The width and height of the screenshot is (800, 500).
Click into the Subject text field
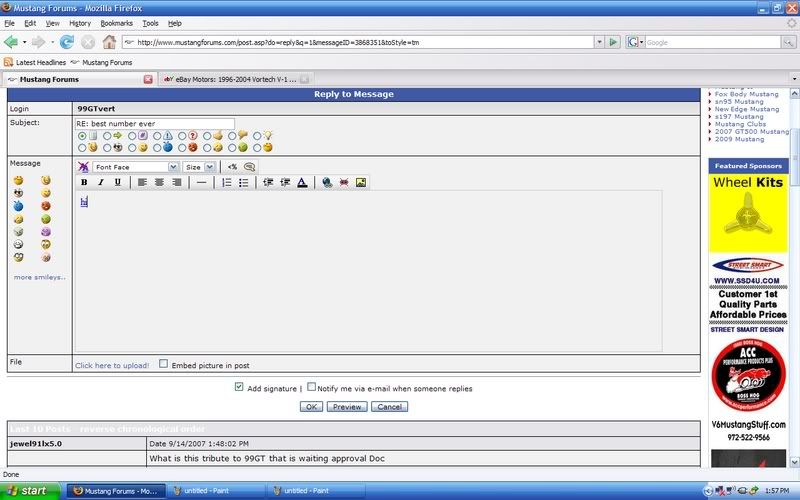155,123
